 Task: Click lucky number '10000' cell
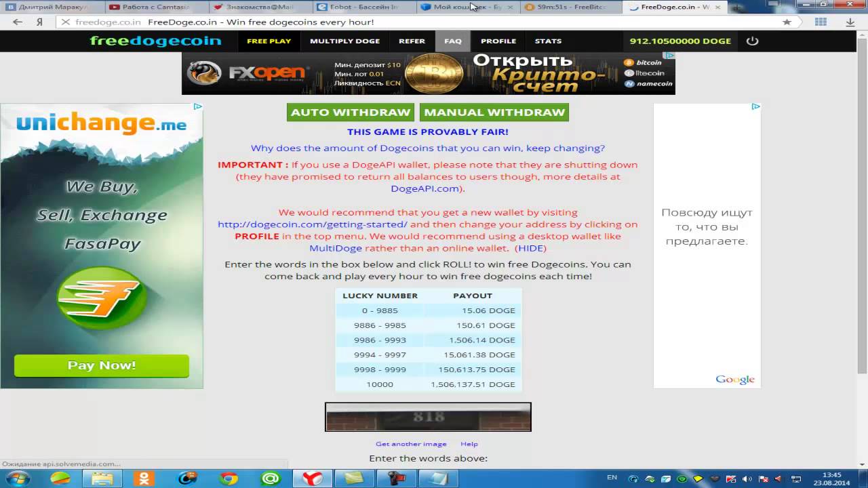tap(380, 384)
